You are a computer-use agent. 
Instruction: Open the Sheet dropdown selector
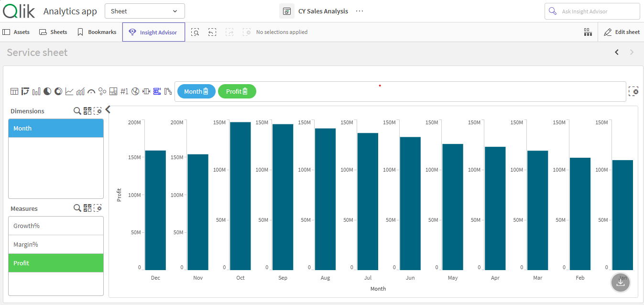tap(144, 11)
